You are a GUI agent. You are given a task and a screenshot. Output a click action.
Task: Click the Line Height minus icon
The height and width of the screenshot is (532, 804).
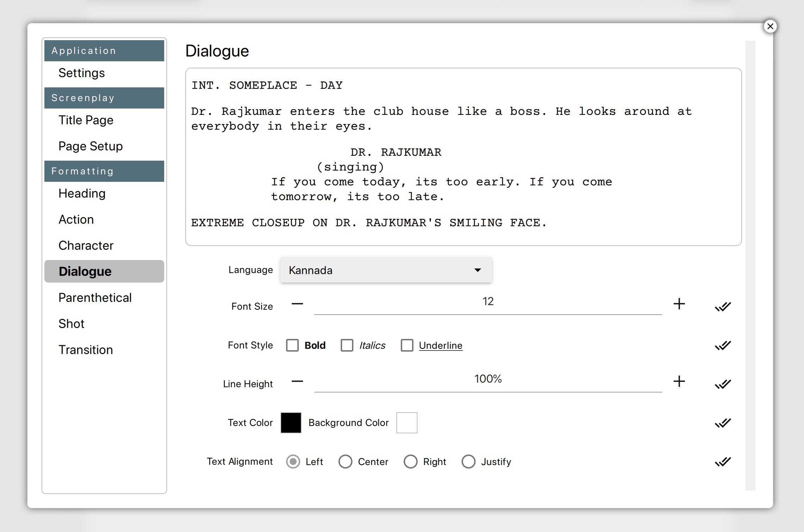(297, 381)
